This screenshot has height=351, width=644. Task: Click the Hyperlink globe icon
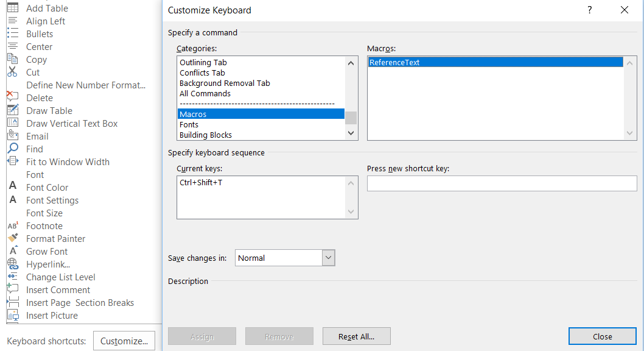[x=13, y=263]
